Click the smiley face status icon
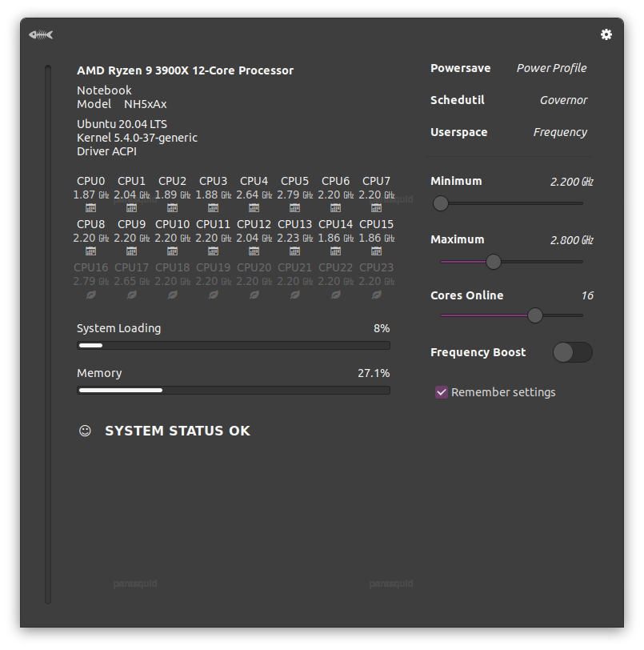 point(85,431)
